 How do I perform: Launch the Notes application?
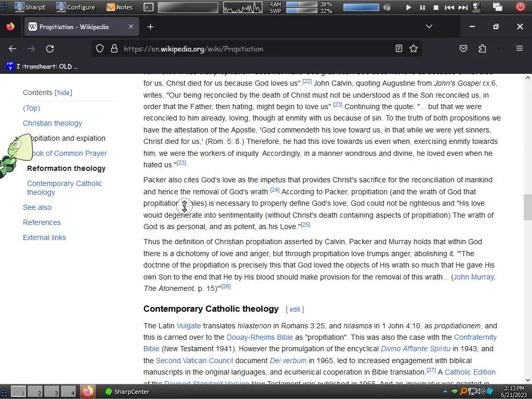(119, 7)
